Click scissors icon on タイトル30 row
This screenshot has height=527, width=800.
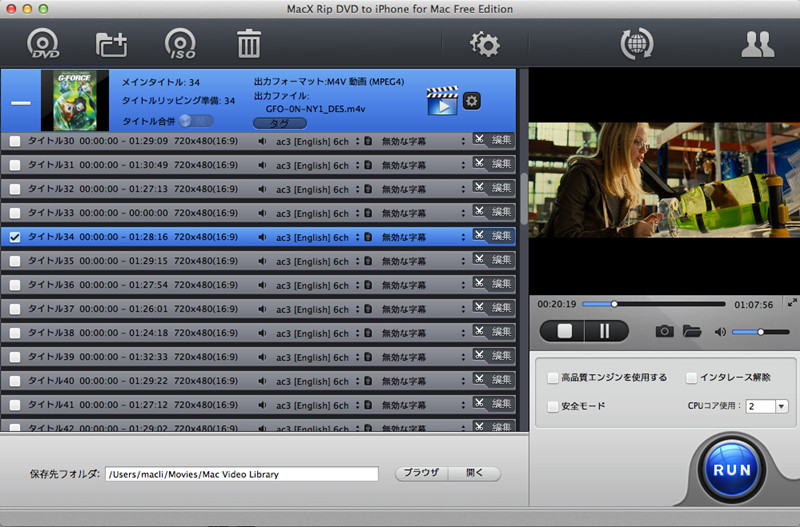pos(479,139)
